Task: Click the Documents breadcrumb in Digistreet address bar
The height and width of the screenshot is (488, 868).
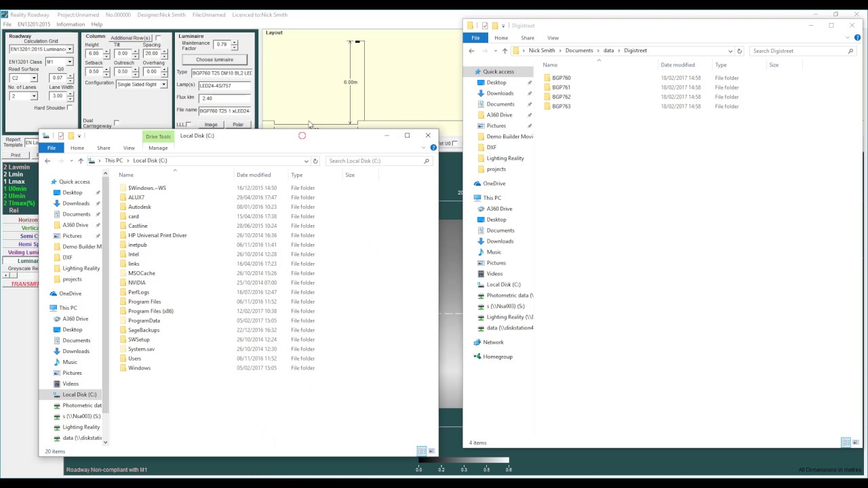Action: point(578,51)
